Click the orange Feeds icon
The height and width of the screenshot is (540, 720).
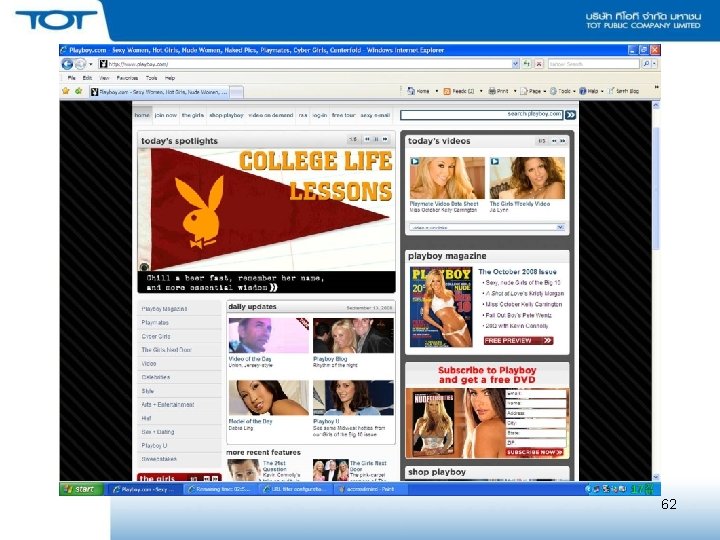pos(447,91)
